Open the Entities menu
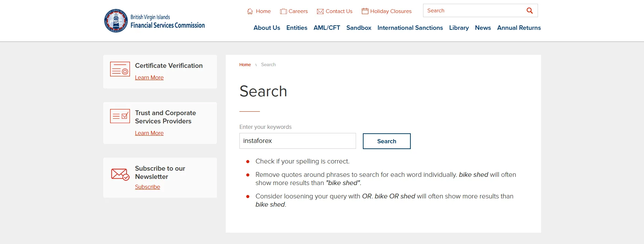Screen dimensions: 644x244 click(x=297, y=28)
